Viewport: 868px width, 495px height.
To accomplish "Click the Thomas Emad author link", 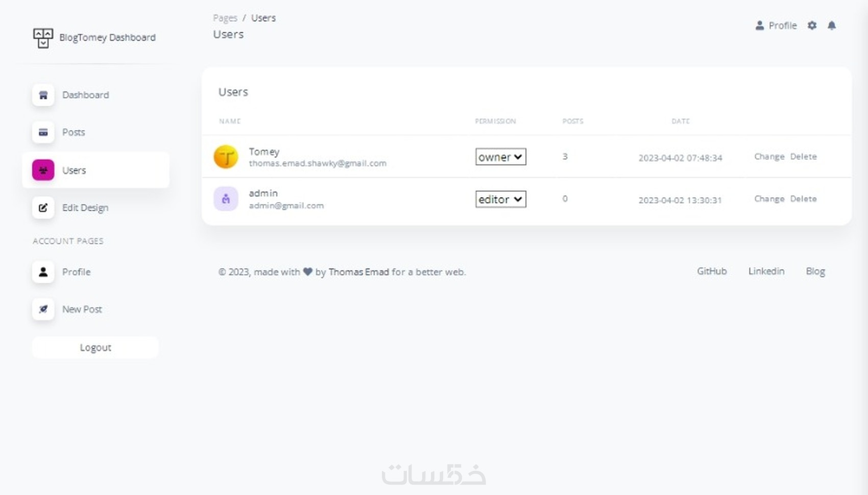I will (358, 272).
